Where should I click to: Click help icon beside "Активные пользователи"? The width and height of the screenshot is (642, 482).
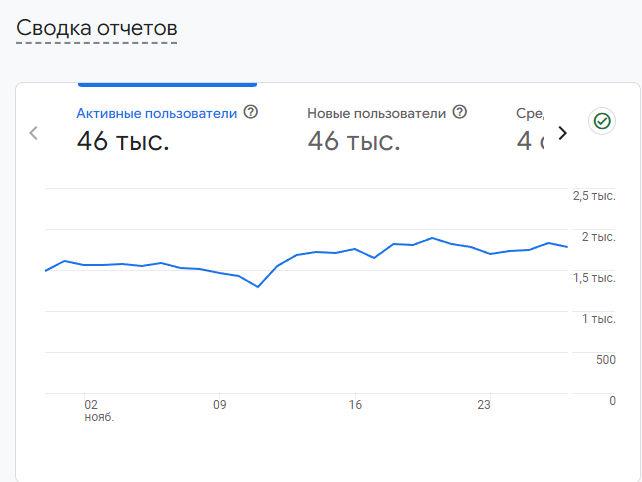251,112
